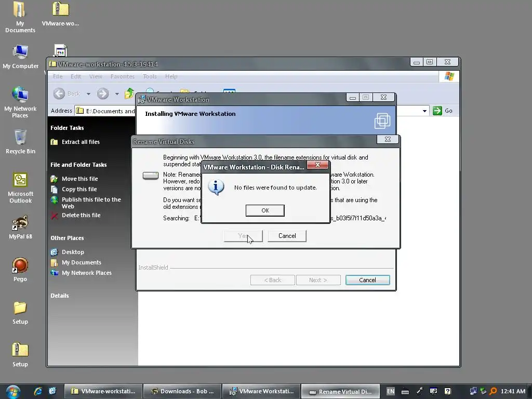Click the 12:41 AM clock

click(x=513, y=391)
